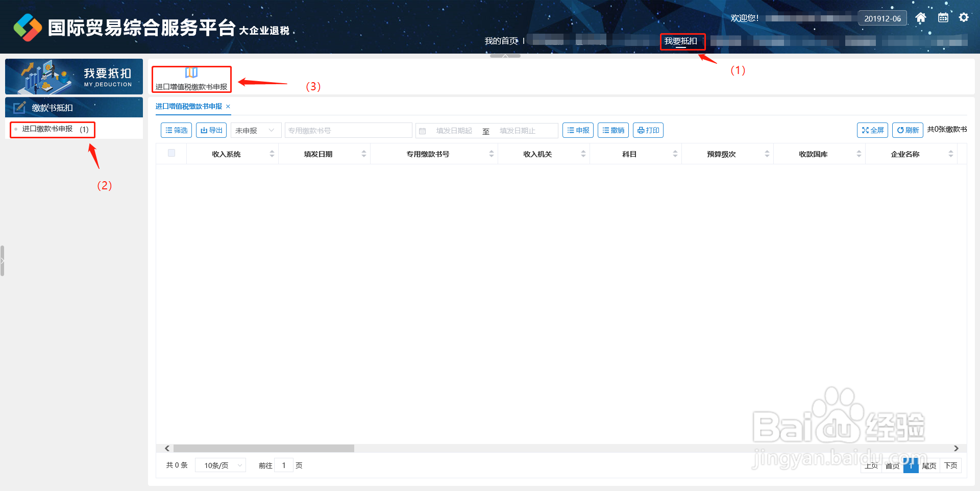Close the 进口增值税缴款书申报 tab
980x491 pixels.
point(228,106)
